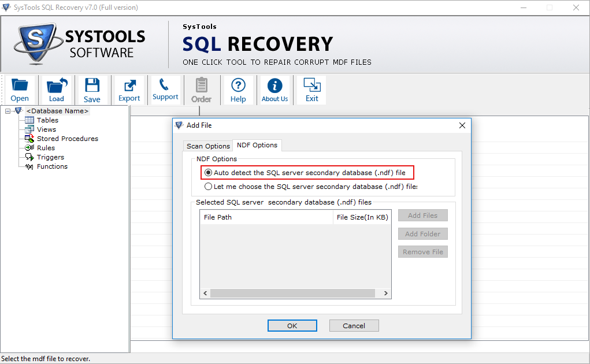
Task: Cancel the Add File dialog
Action: point(354,325)
